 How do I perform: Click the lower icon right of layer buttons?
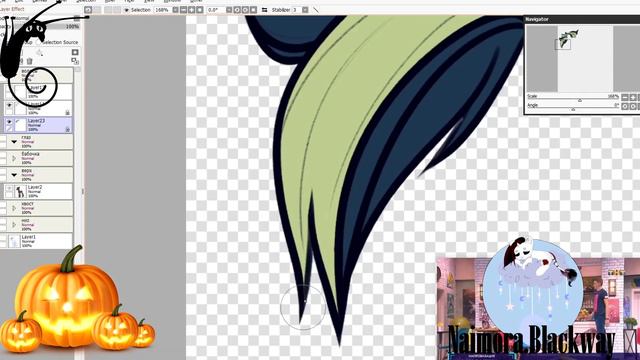coord(75,61)
